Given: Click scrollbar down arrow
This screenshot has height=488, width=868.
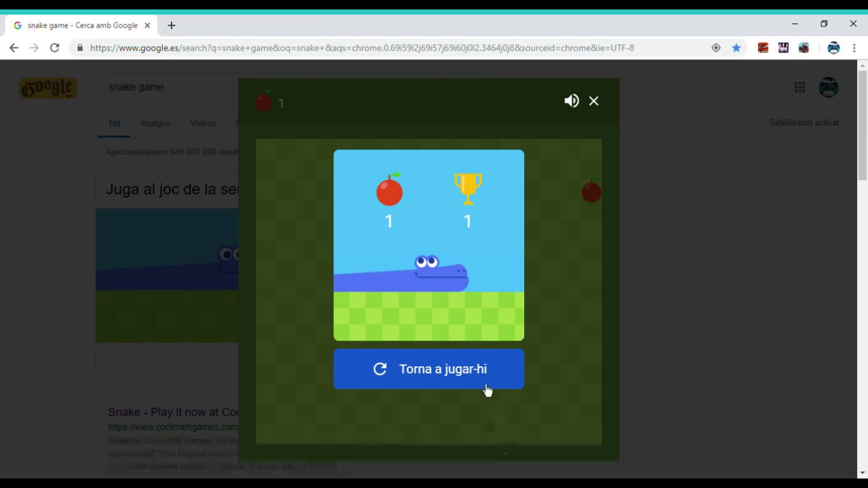Looking at the screenshot, I should (x=863, y=472).
